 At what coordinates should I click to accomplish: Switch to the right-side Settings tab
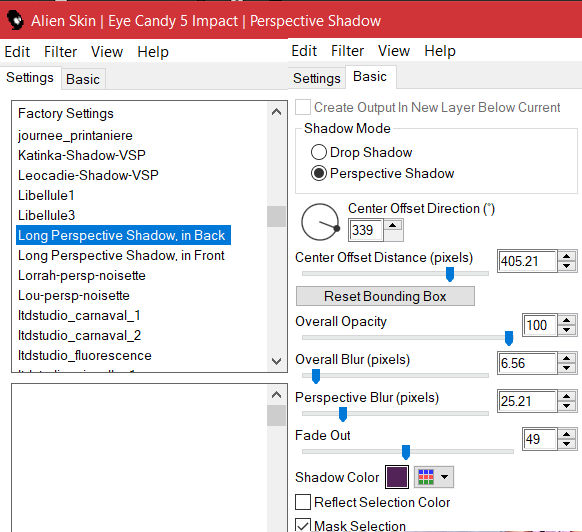click(x=317, y=78)
